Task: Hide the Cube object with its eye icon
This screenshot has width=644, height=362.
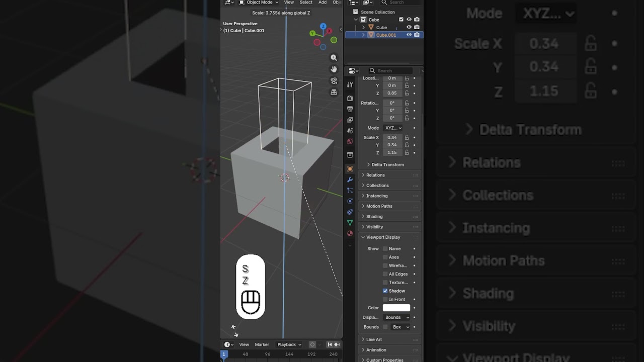Action: 409,27
